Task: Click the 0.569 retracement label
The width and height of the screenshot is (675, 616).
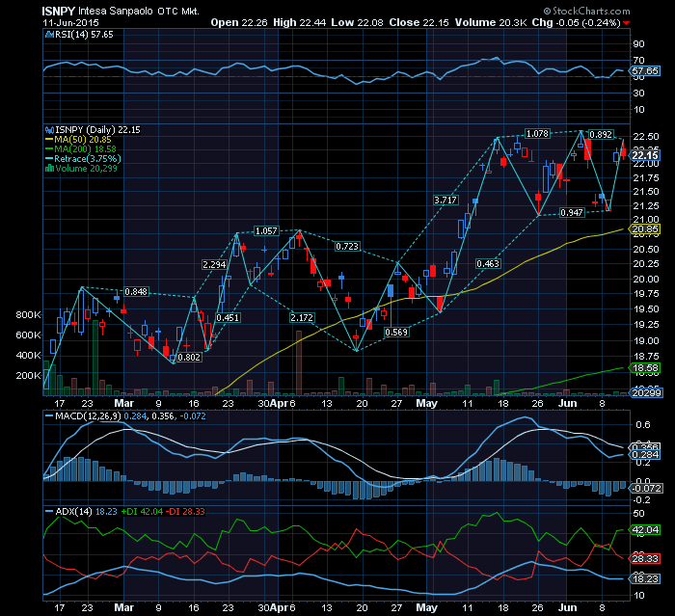Action: 396,332
